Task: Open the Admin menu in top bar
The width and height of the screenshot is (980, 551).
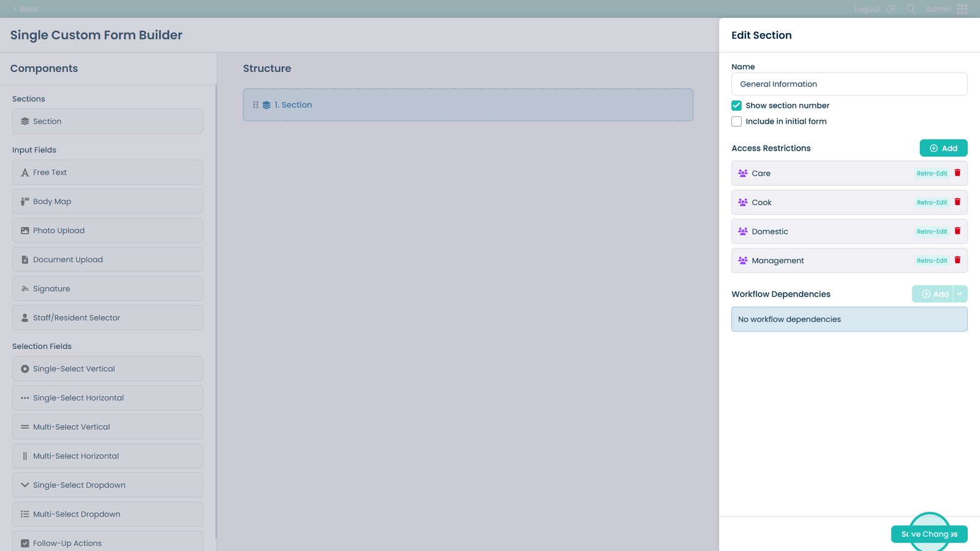Action: (x=938, y=9)
